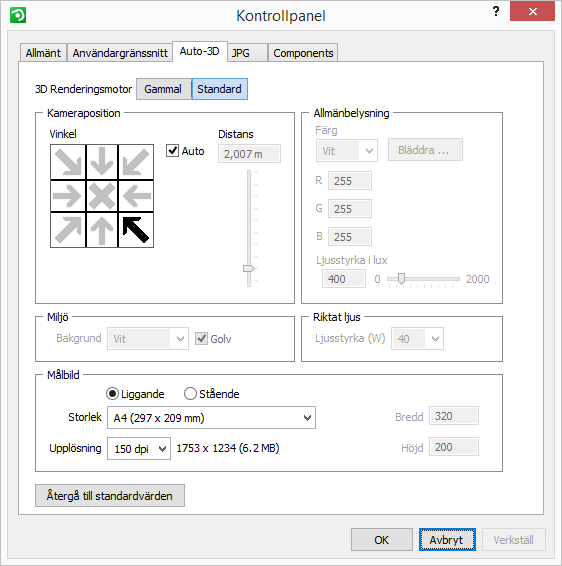The width and height of the screenshot is (562, 566).
Task: Select the upward-pointing camera angle arrow
Action: (102, 230)
